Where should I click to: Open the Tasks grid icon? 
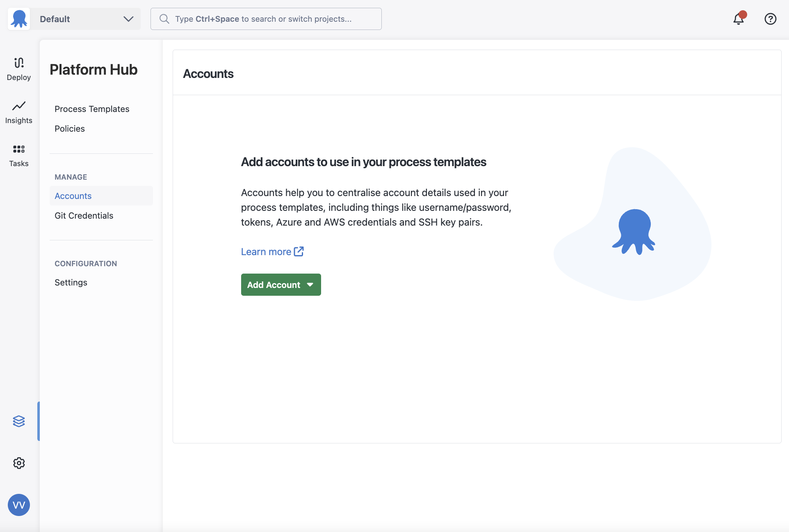[19, 149]
